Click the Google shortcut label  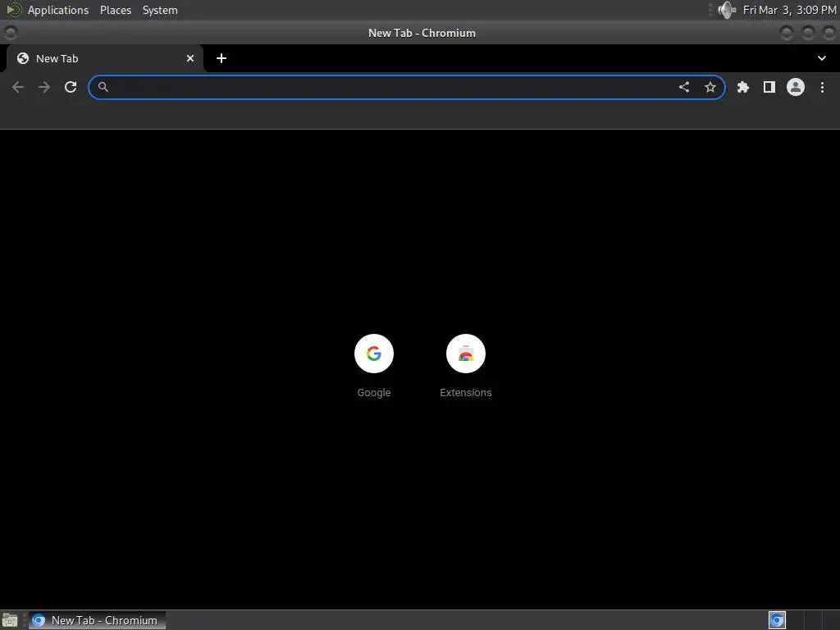tap(374, 392)
